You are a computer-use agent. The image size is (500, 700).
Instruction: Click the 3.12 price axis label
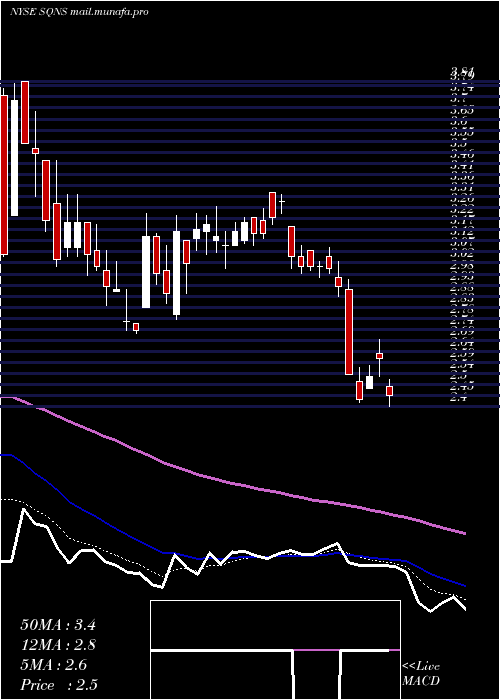[x=462, y=232]
